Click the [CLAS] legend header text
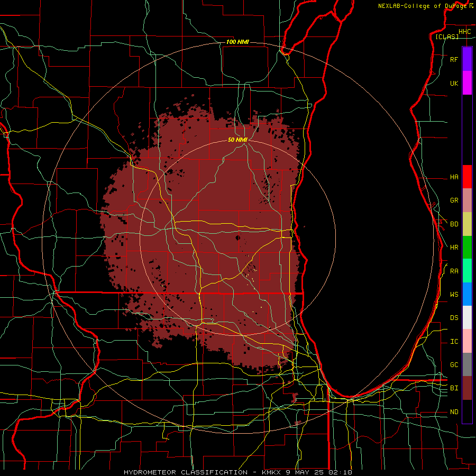This screenshot has width=476, height=476. 447,36
